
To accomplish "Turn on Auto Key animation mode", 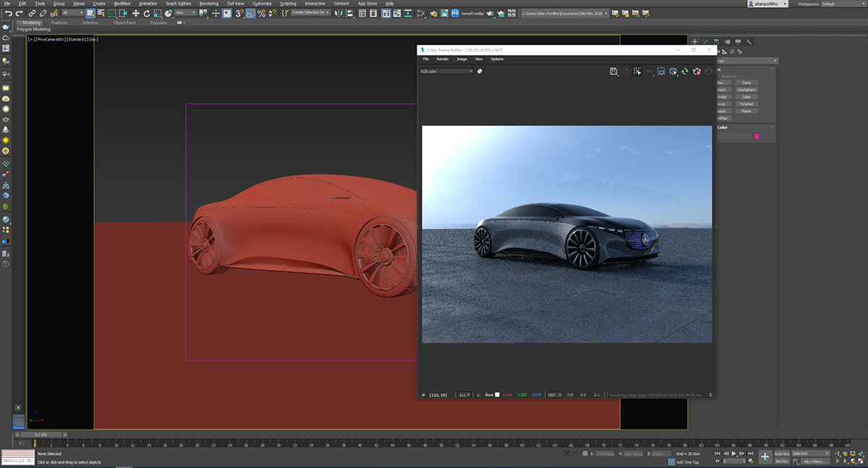I will [783, 453].
